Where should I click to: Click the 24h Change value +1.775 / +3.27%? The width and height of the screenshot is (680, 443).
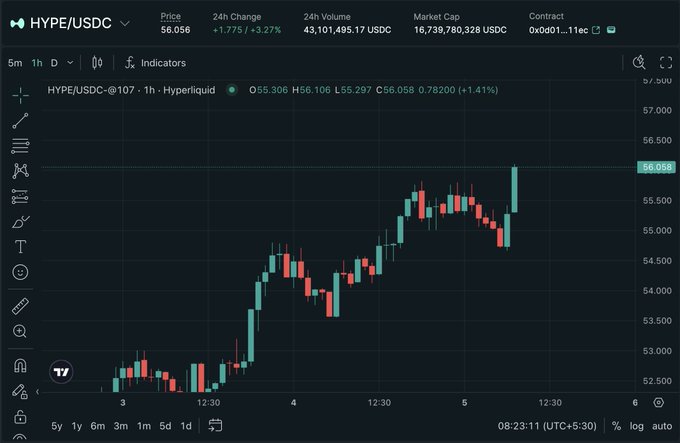(x=247, y=30)
